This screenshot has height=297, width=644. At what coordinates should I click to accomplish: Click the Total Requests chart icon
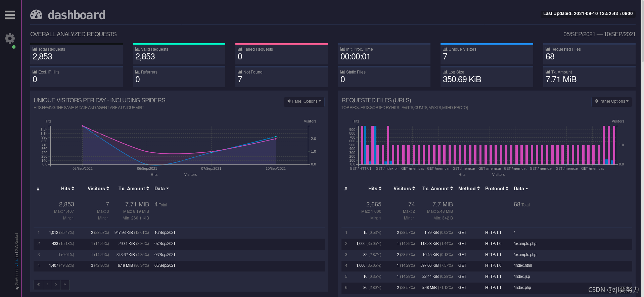pyautogui.click(x=35, y=49)
